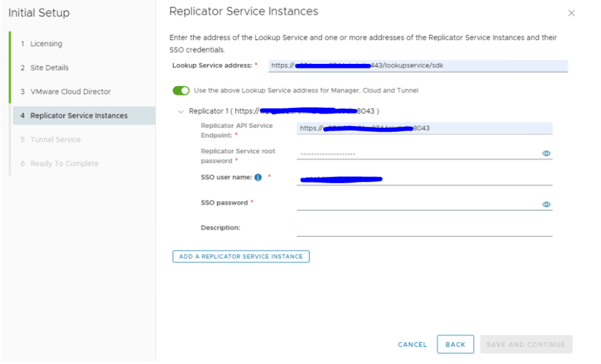Focus the Lookup Service address field

(417, 66)
